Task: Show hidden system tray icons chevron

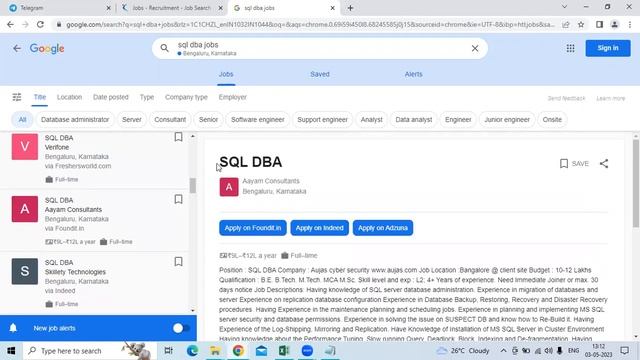Action: tap(503, 351)
